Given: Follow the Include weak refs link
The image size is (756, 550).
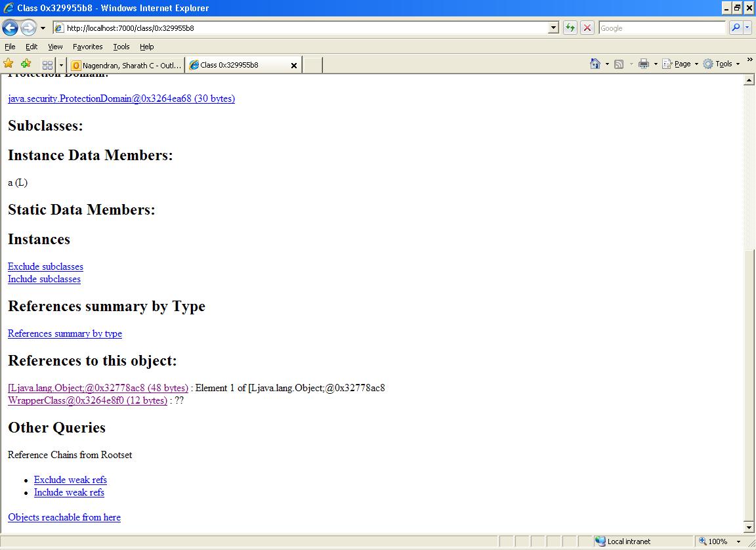Looking at the screenshot, I should point(69,493).
